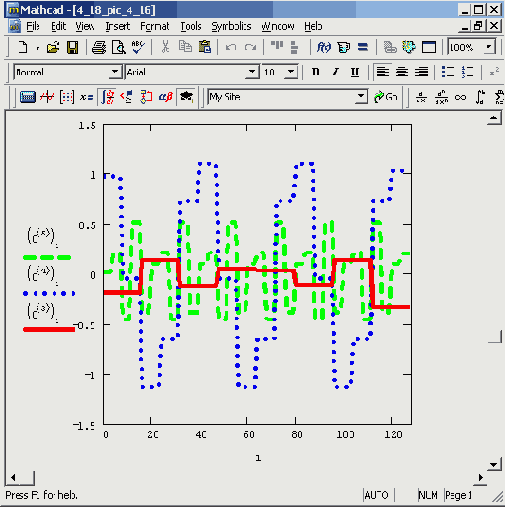Click the green dashed legend line
The width and height of the screenshot is (505, 507).
click(47, 257)
